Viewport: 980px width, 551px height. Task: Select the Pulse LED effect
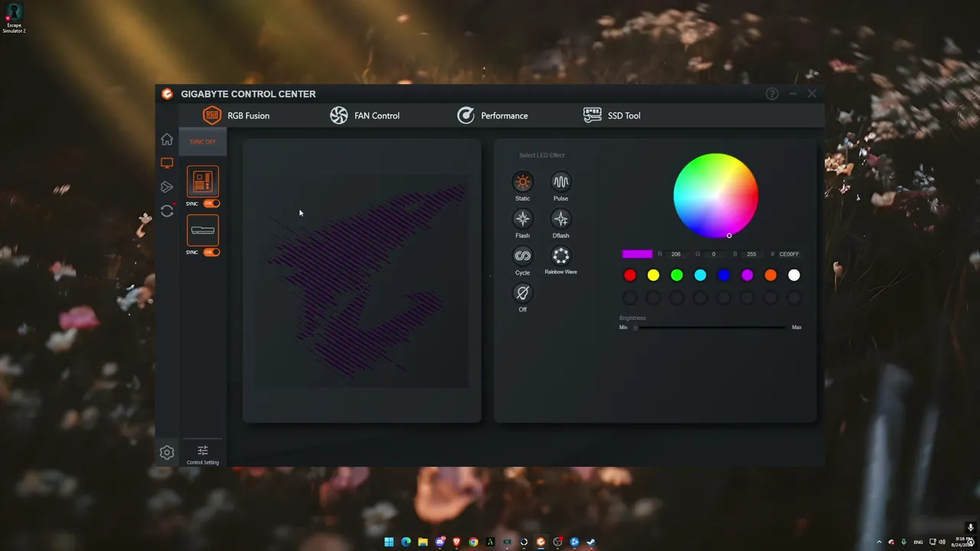pyautogui.click(x=561, y=181)
